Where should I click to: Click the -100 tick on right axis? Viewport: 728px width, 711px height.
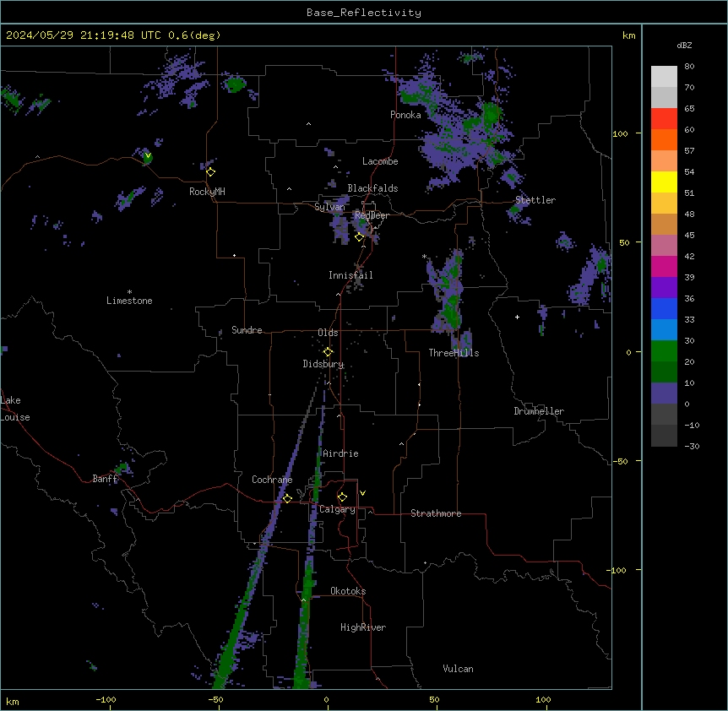[617, 570]
